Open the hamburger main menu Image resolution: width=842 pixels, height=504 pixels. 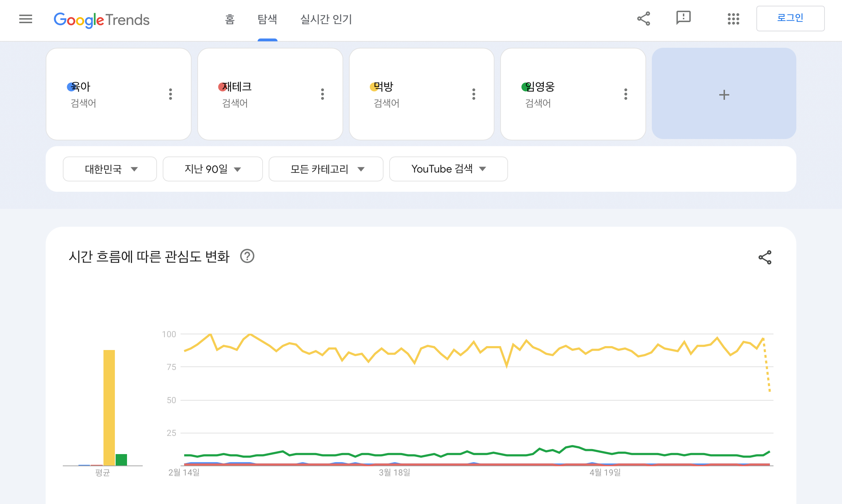tap(26, 19)
